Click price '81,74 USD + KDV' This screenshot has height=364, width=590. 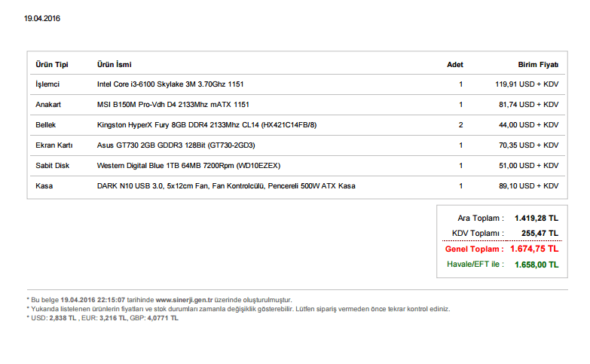click(x=529, y=105)
